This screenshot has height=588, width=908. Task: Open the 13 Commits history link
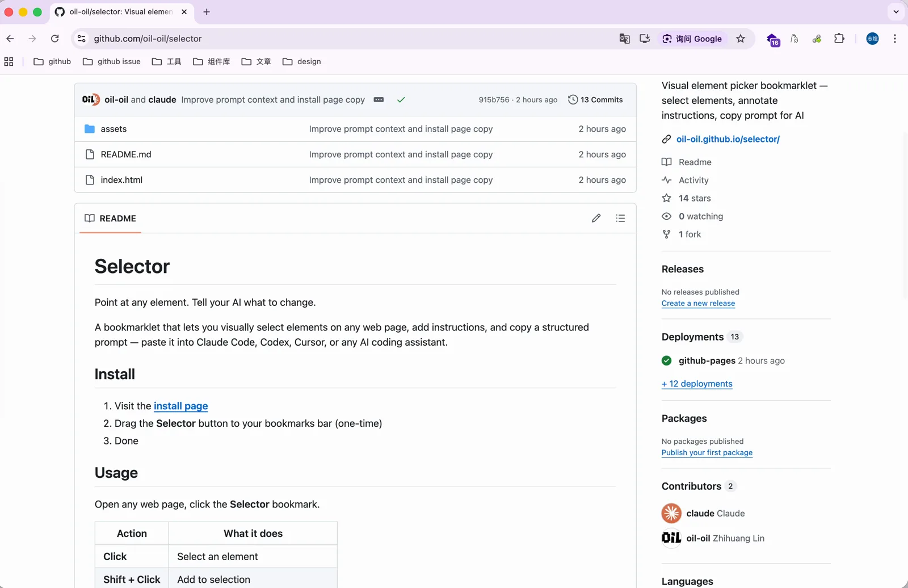click(595, 99)
